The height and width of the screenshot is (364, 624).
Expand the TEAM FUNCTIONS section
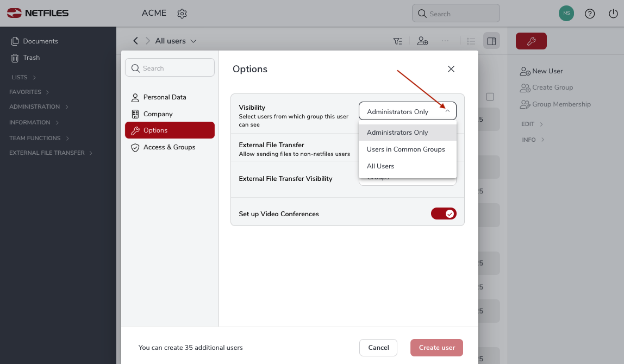[x=39, y=138]
